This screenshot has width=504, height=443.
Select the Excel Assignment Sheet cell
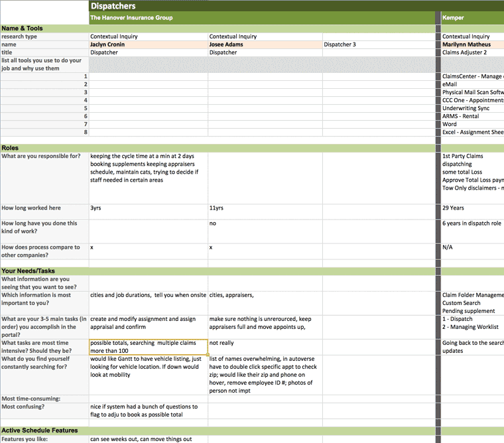pyautogui.click(x=472, y=132)
